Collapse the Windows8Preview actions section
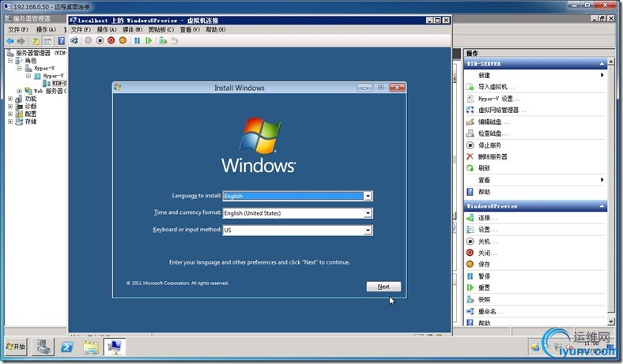This screenshot has height=364, width=623. coord(602,206)
